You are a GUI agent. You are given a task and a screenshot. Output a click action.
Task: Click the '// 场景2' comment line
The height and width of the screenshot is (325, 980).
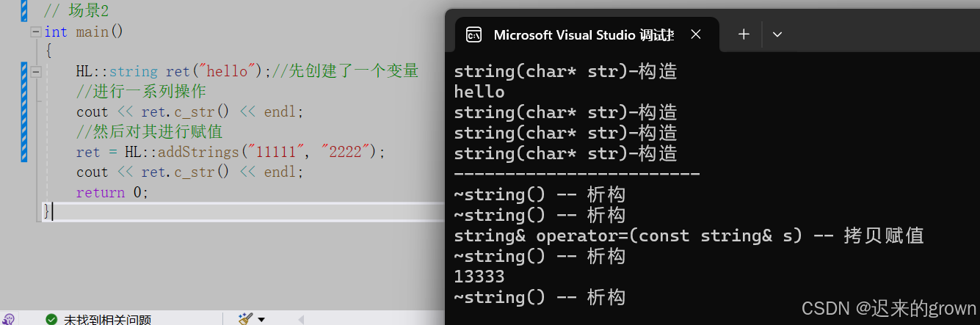click(76, 12)
